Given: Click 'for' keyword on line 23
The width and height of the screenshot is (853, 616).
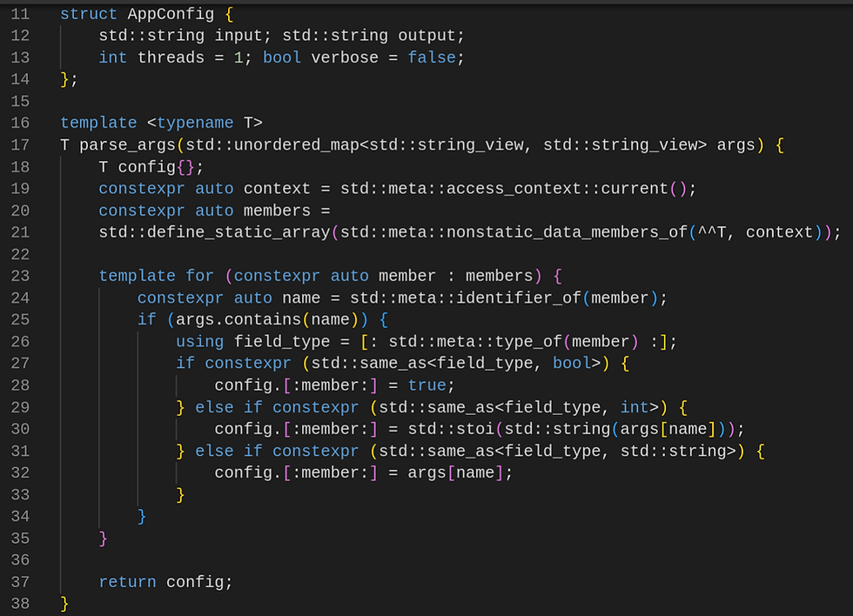Looking at the screenshot, I should (199, 276).
